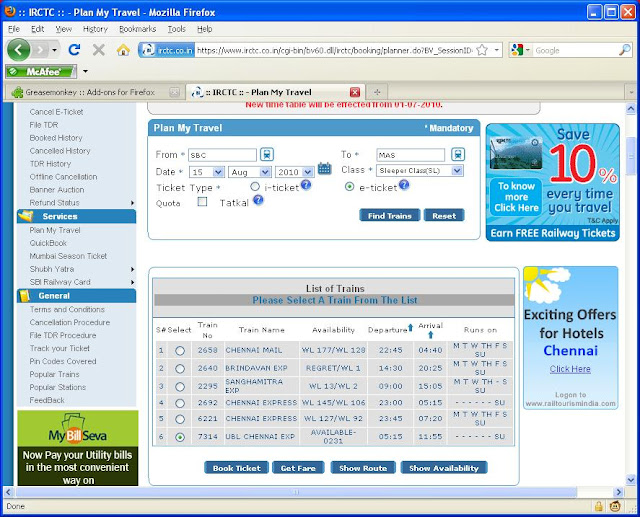Select train 2692 Chennai Express radio

tap(180, 403)
